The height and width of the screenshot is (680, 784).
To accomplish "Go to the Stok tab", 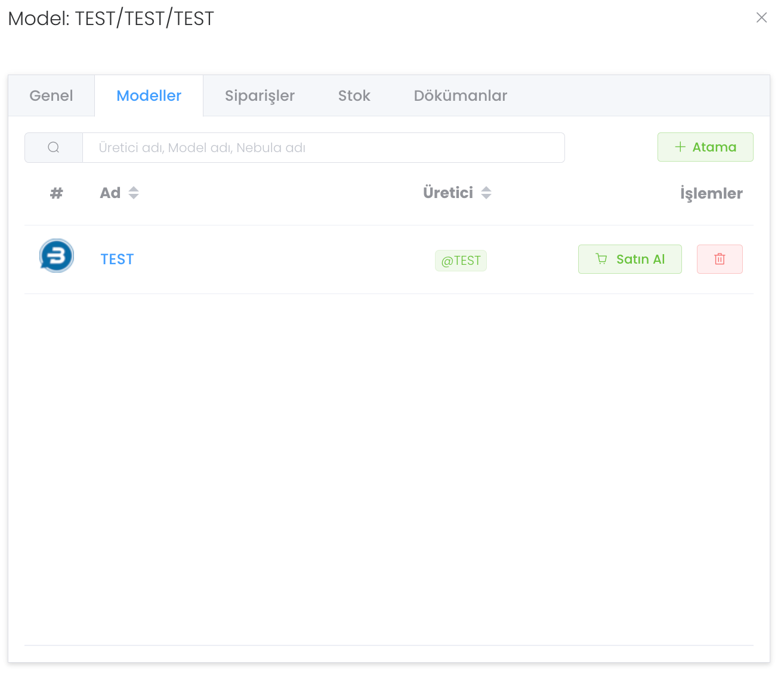I will [354, 96].
